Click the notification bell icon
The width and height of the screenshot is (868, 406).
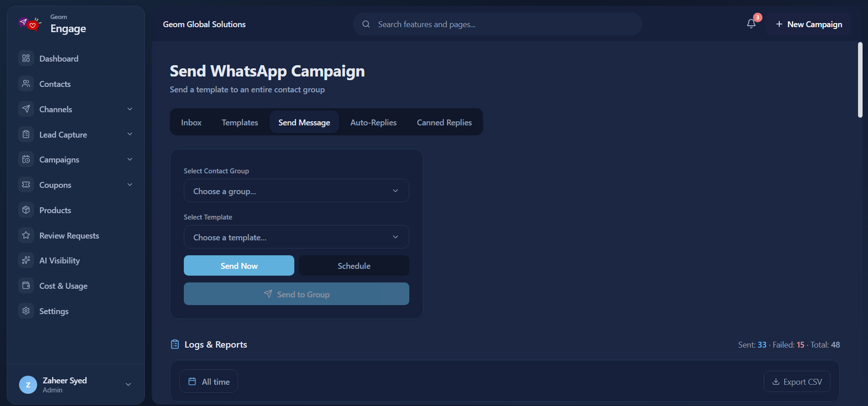(751, 24)
